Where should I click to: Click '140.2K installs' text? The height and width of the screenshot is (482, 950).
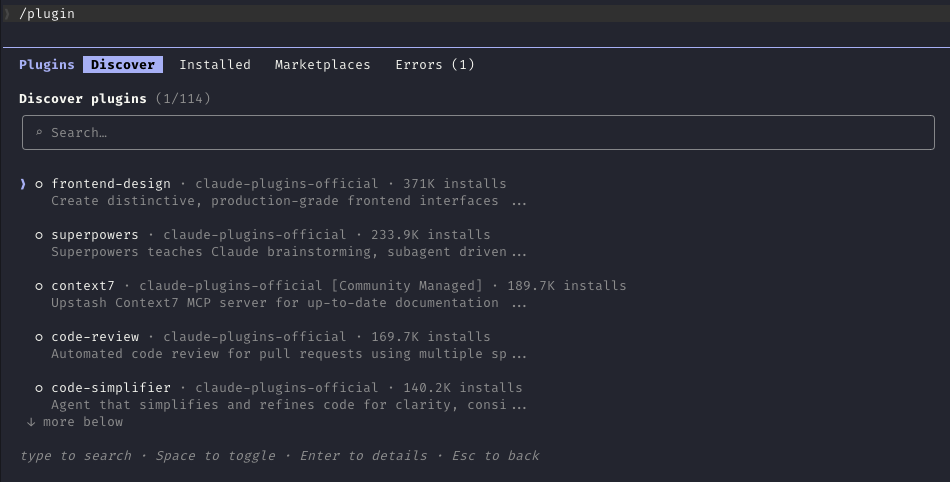click(462, 388)
